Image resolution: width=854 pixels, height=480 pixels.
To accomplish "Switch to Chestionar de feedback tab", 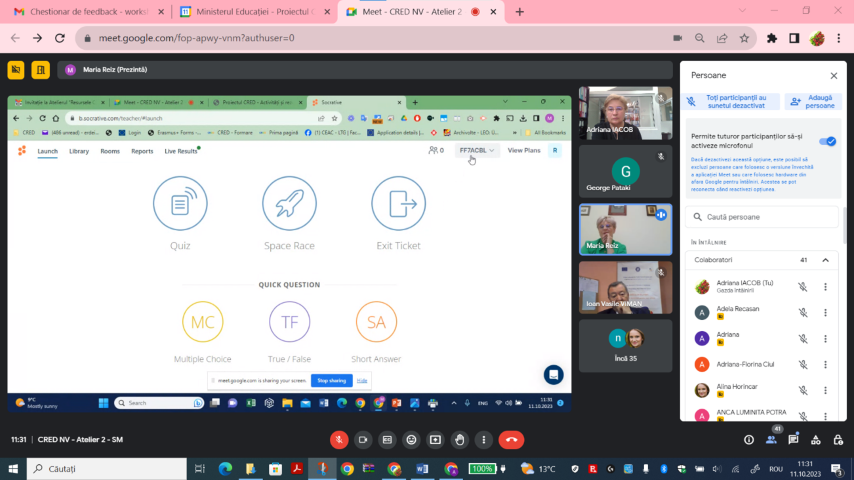I will [x=83, y=12].
